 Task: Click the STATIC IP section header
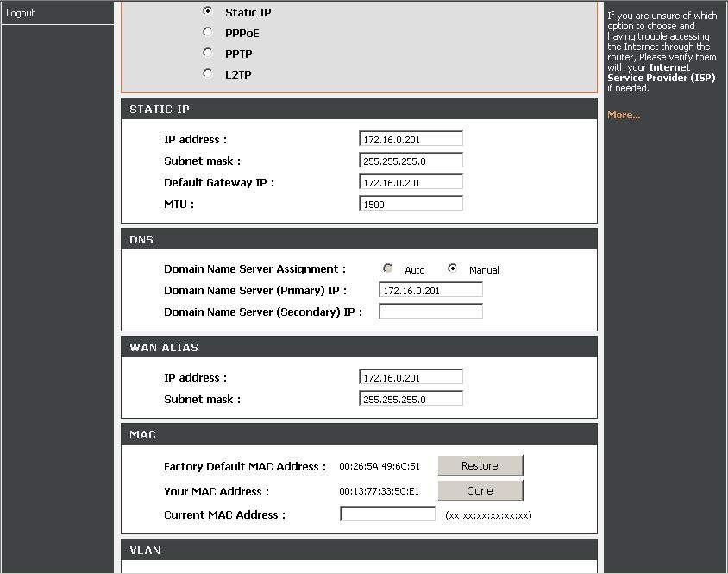pyautogui.click(x=359, y=109)
